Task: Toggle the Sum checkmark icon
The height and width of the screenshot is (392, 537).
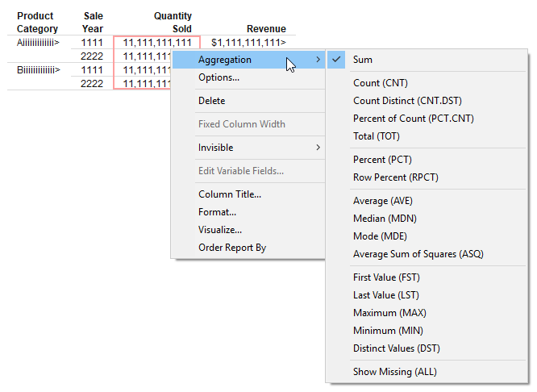Action: click(336, 60)
